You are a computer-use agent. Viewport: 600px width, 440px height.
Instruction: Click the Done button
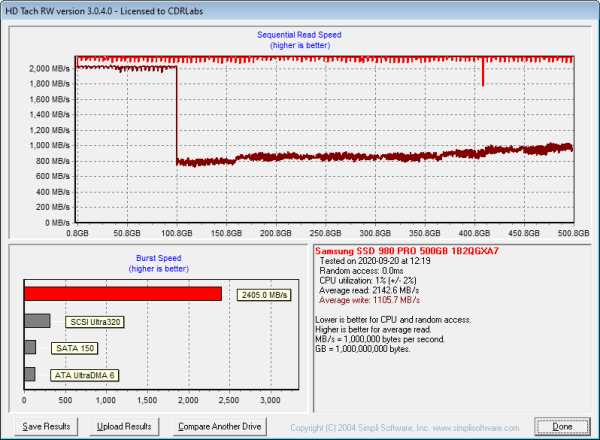coord(562,426)
